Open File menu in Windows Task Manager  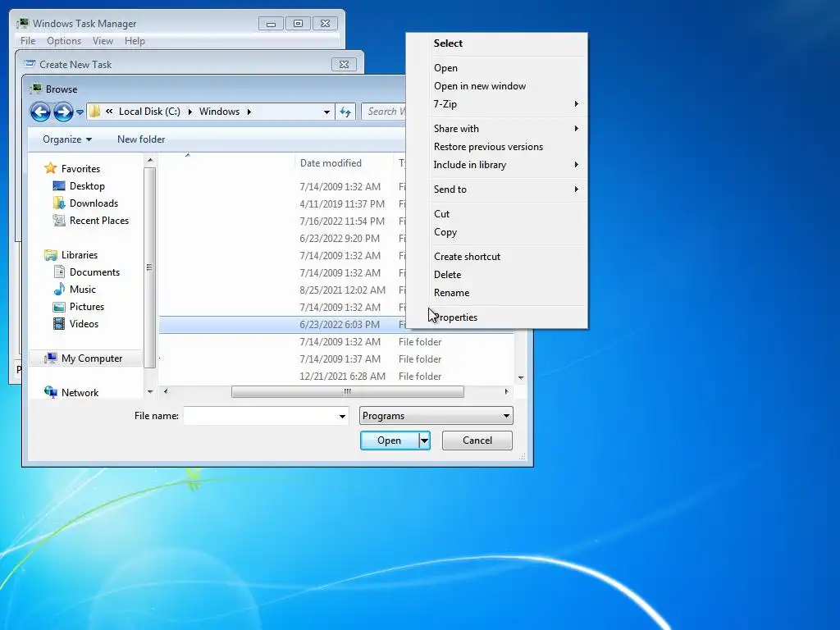(x=28, y=41)
